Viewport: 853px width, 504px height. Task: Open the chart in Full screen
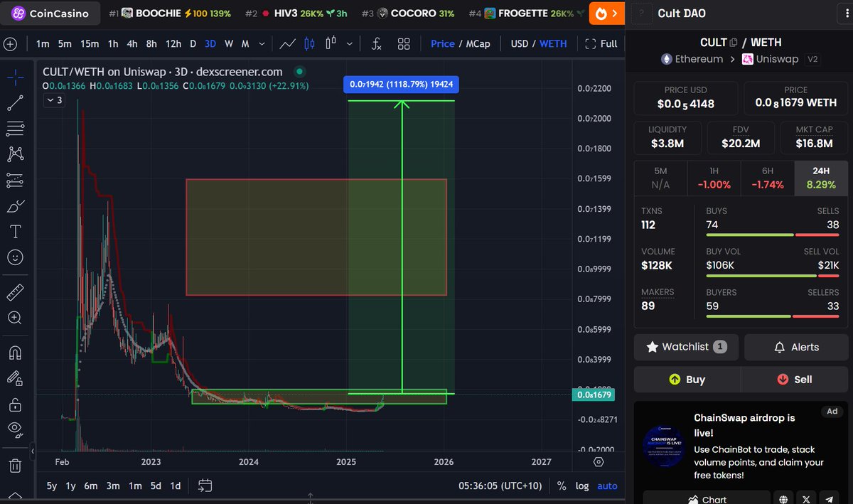point(601,44)
